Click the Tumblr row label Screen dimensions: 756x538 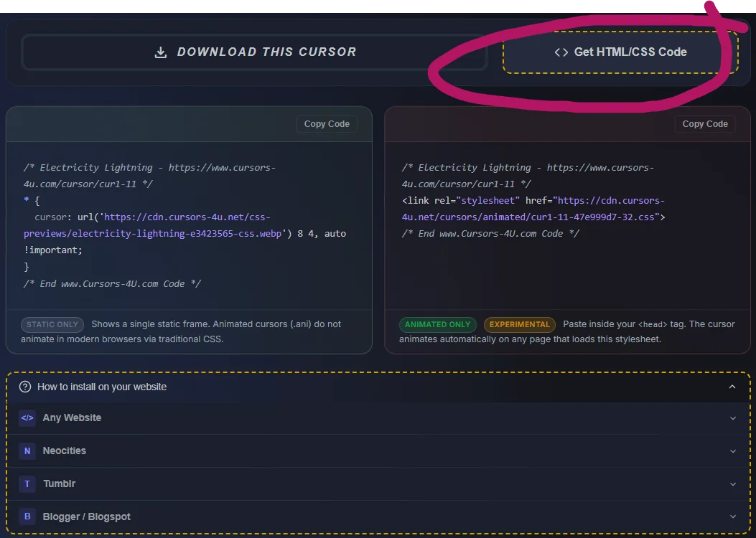coord(60,483)
